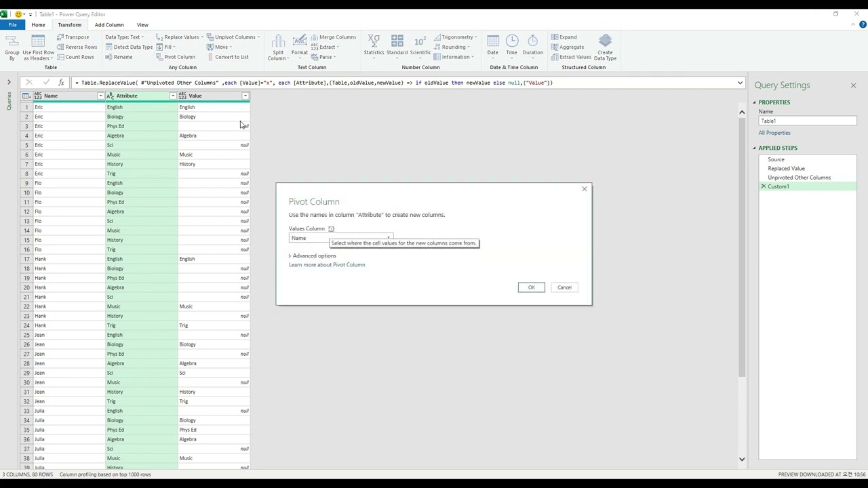Screen dimensions: 868x488
Task: Click the Expand structured column tool
Action: coord(564,37)
